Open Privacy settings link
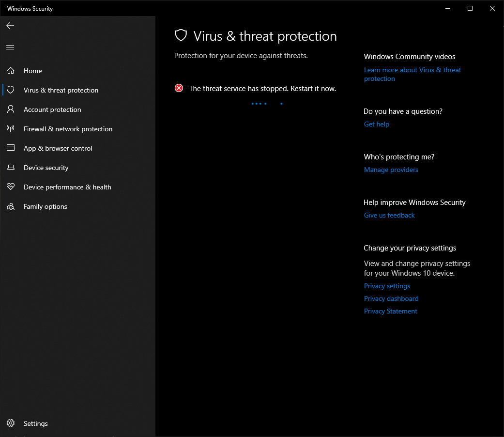The width and height of the screenshot is (504, 437). [x=387, y=286]
